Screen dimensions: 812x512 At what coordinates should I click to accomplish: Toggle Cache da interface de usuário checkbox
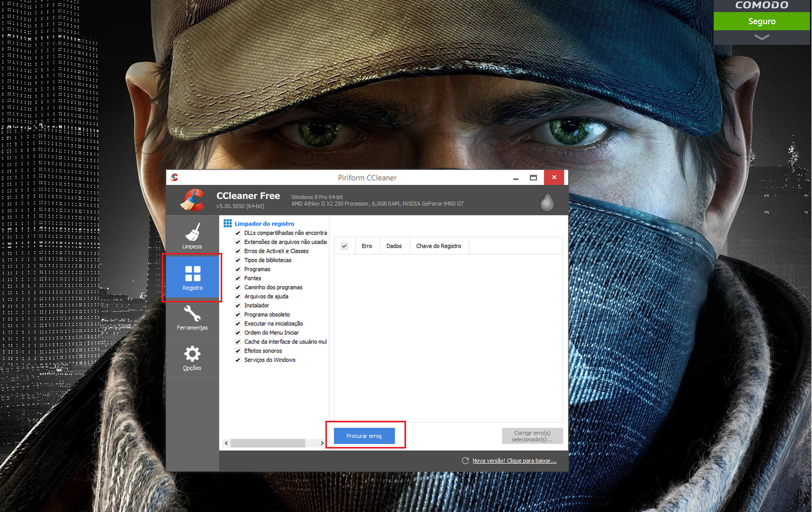[x=238, y=342]
